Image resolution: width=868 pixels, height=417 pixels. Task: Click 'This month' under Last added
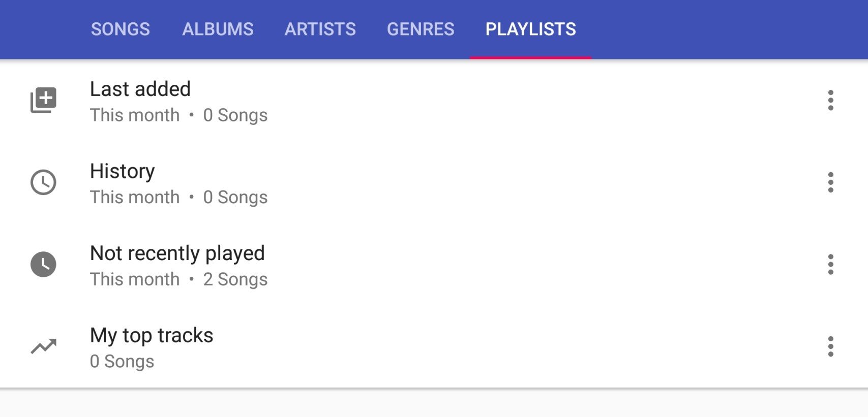[x=135, y=115]
